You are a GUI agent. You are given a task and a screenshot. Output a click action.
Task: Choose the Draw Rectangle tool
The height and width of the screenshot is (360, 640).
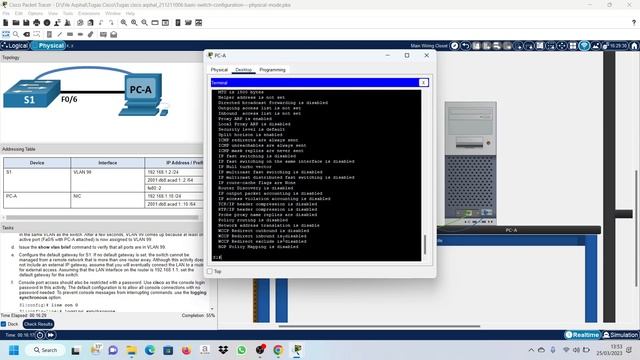70,34
